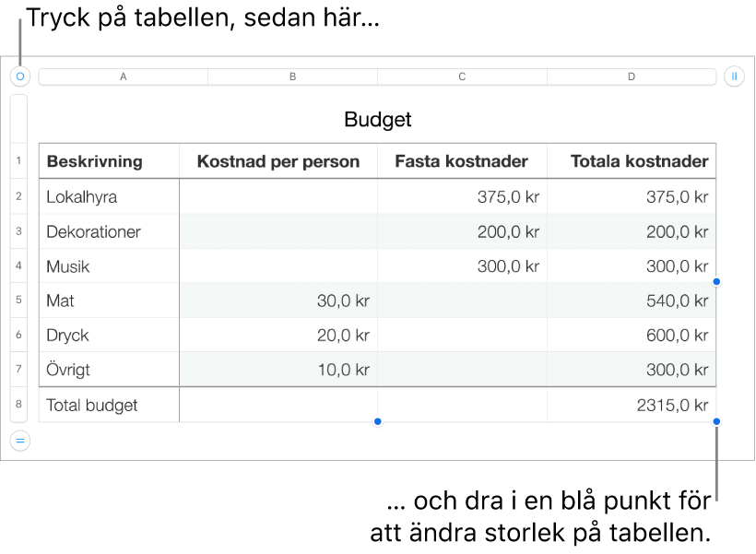
Task: Click the blue resize handle at bottom-right corner
Action: [716, 422]
